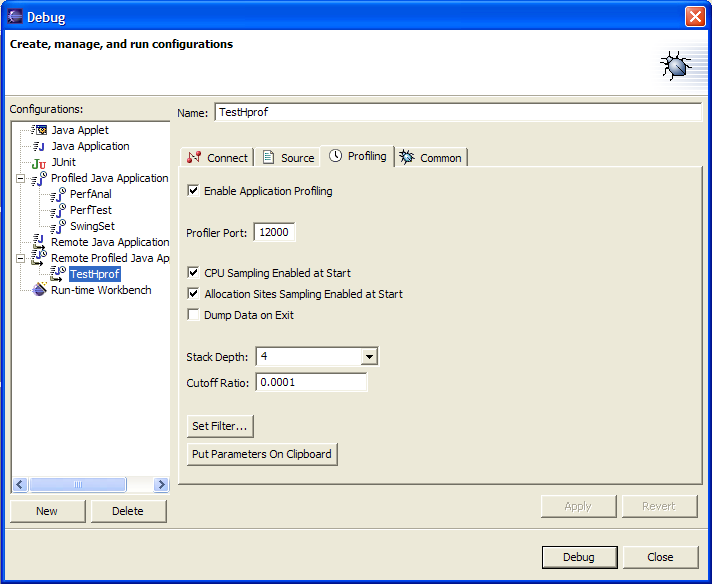Check Dump Data on Exit

pos(193,315)
